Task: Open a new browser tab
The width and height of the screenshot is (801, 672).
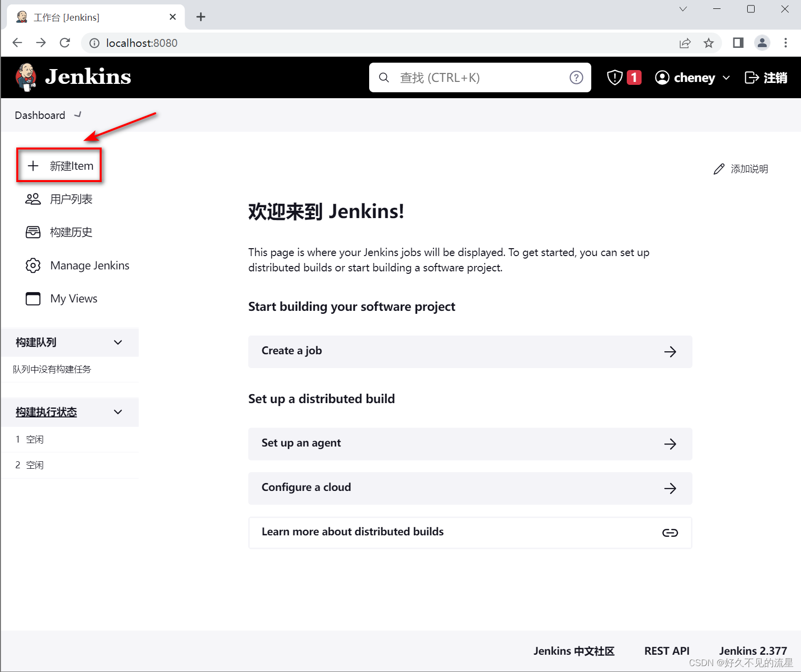Action: (x=201, y=17)
